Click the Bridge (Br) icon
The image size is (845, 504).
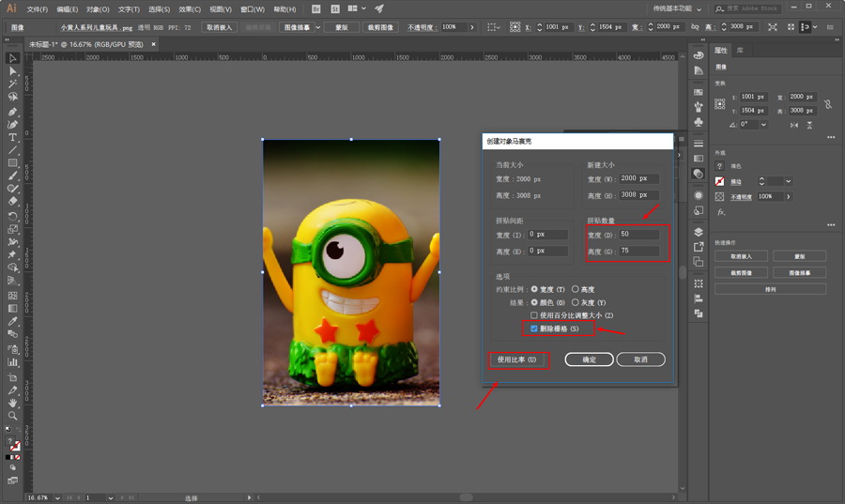315,8
